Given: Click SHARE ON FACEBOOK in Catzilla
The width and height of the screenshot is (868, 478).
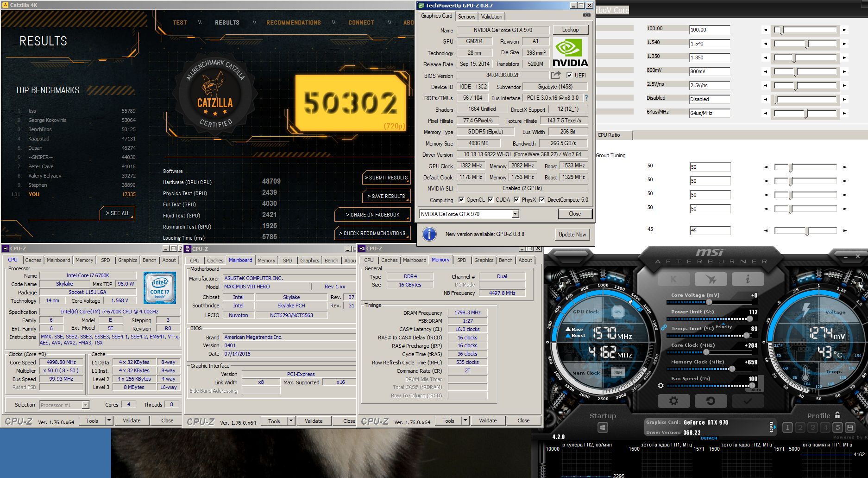Looking at the screenshot, I should pos(372,215).
